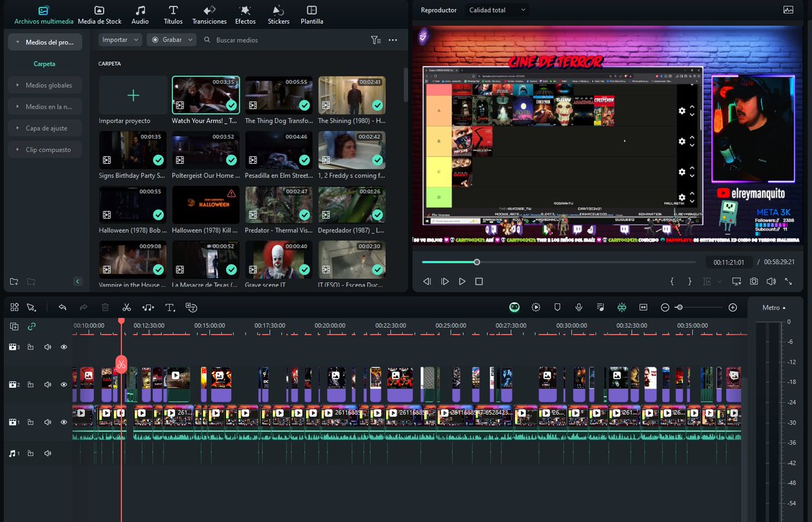Expand the Capa de ajuste item
The height and width of the screenshot is (522, 812).
[45, 128]
